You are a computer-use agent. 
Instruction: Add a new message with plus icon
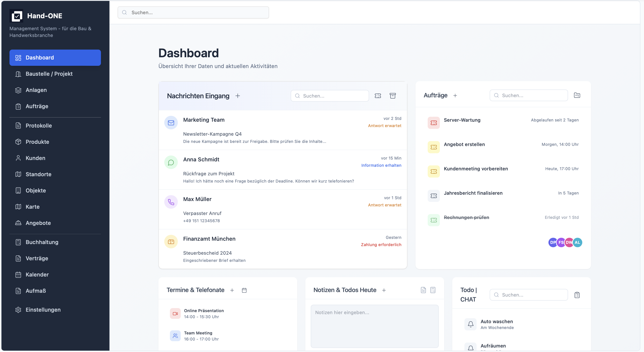tap(238, 96)
